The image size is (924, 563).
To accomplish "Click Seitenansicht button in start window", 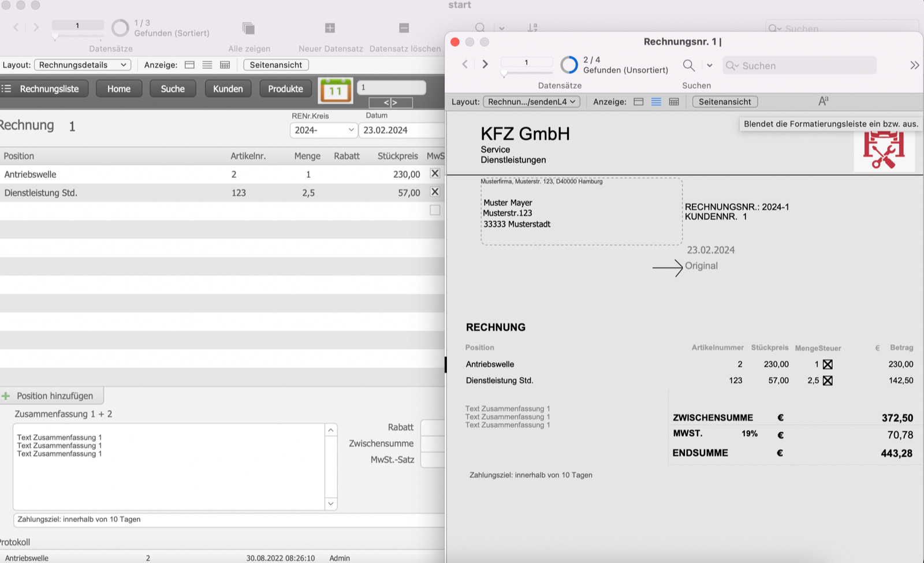I will 276,65.
